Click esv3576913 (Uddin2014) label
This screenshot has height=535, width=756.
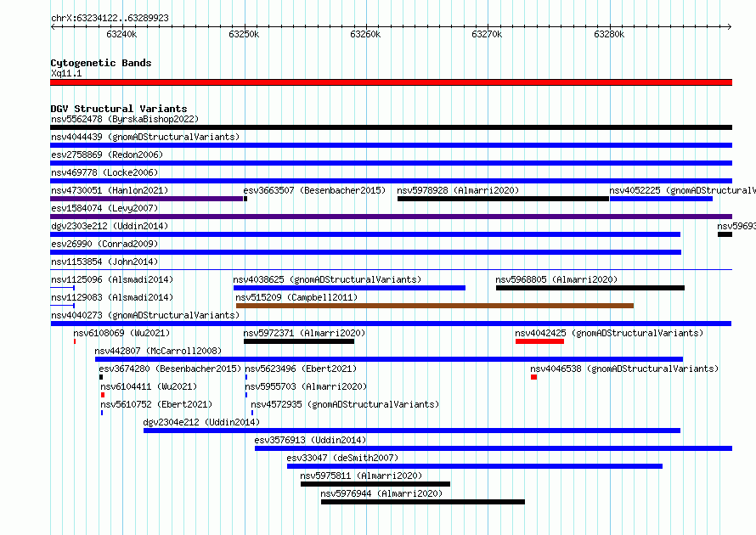[310, 440]
